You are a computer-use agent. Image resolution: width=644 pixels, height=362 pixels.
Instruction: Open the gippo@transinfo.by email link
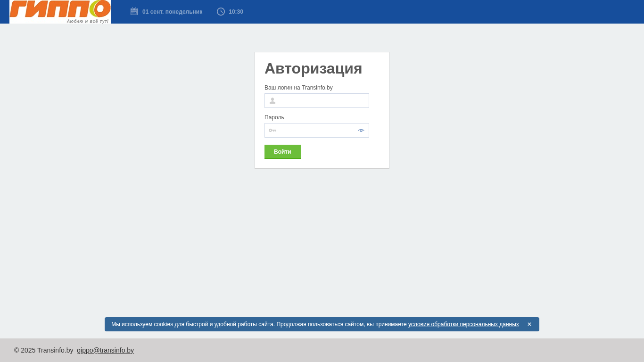coord(106,350)
